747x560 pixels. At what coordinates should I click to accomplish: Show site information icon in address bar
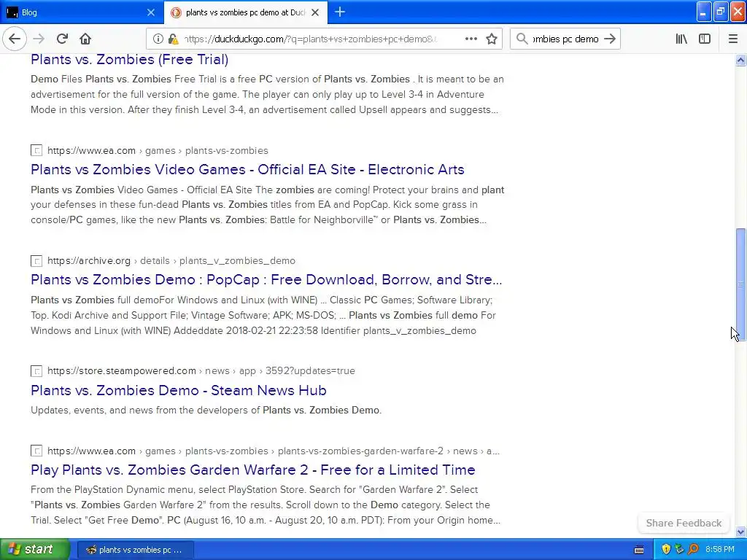[x=158, y=39]
